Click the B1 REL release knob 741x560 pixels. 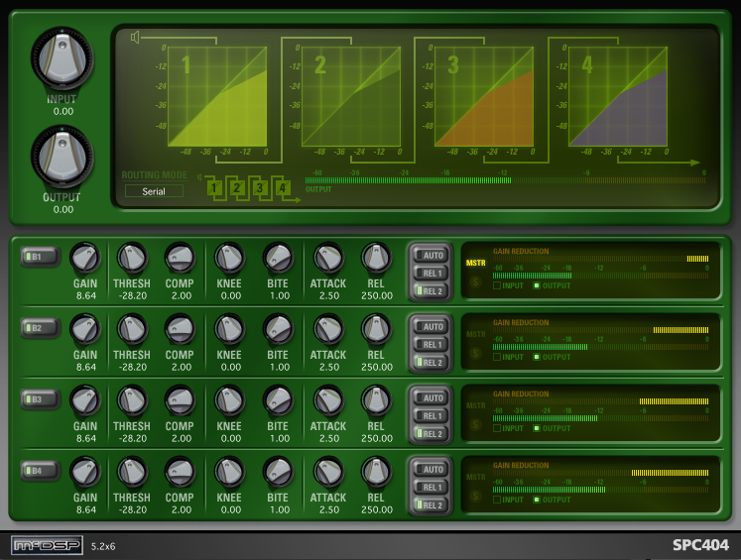[376, 259]
